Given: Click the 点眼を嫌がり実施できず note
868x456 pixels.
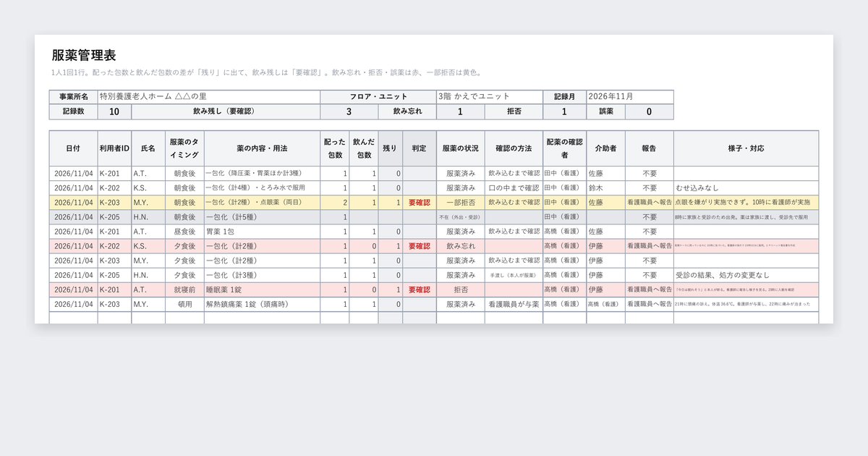Looking at the screenshot, I should pyautogui.click(x=746, y=203).
